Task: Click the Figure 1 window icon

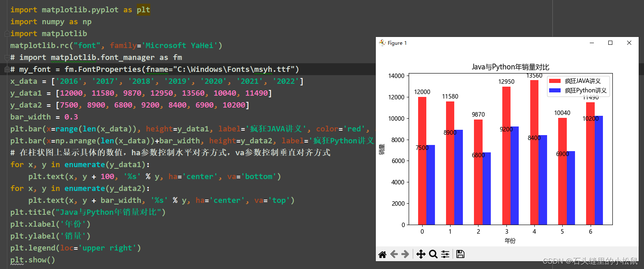Action: point(382,43)
